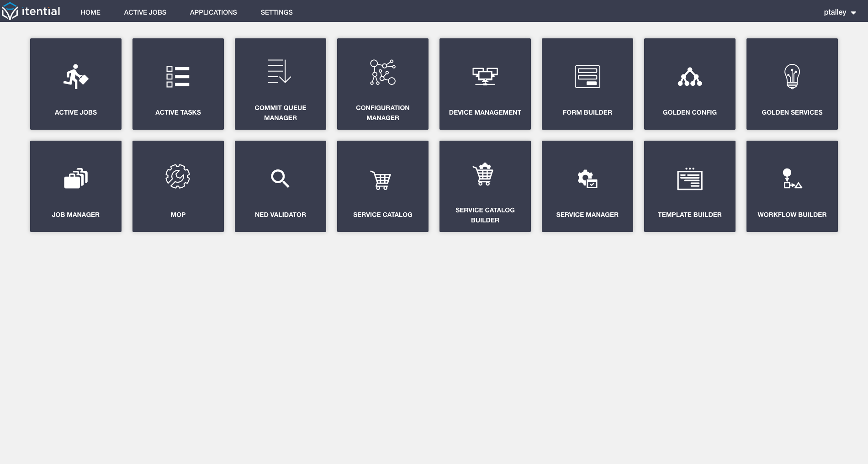The width and height of the screenshot is (868, 464).
Task: Click the WORKFLOW BUILDER label
Action: pos(792,215)
